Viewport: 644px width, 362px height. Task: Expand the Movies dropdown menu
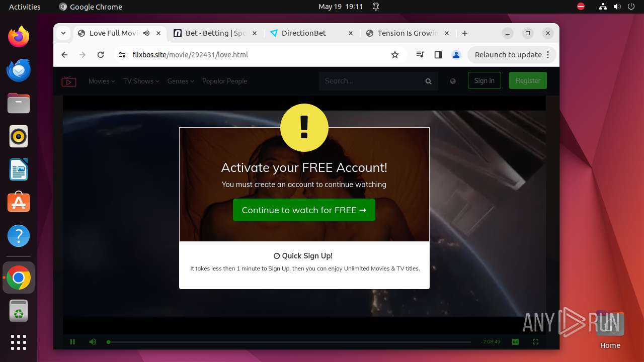coord(102,81)
